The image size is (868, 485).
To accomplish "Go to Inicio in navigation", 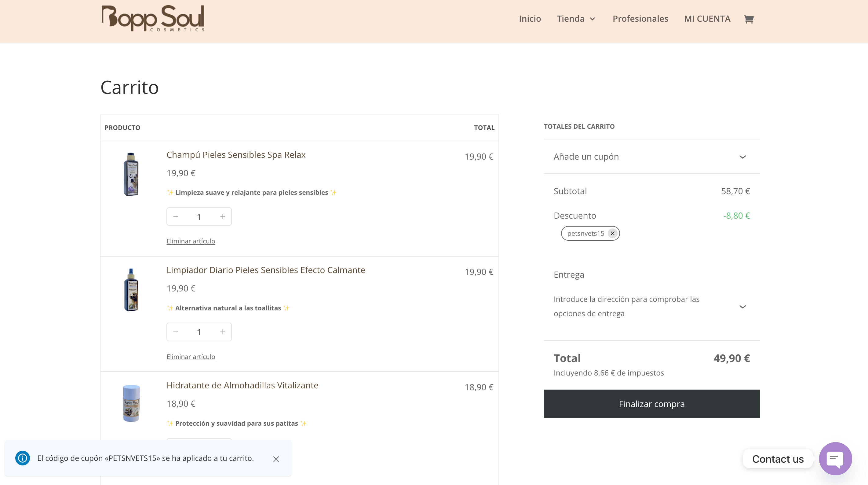I will tap(530, 19).
